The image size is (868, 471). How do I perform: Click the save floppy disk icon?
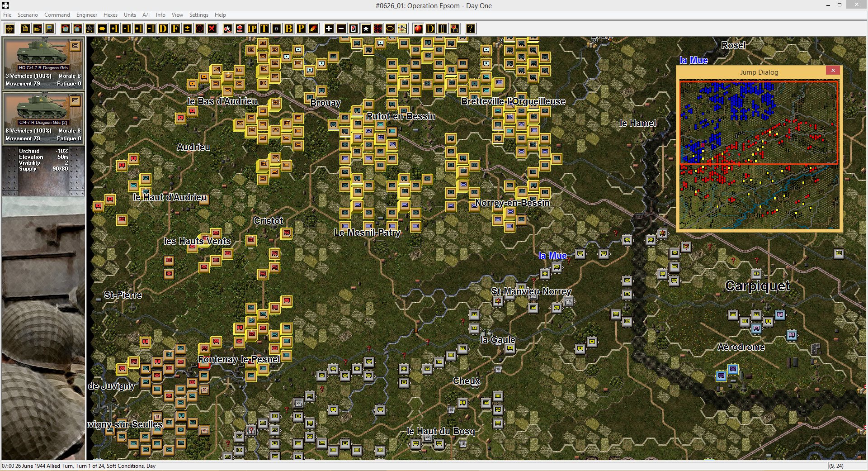click(x=50, y=29)
